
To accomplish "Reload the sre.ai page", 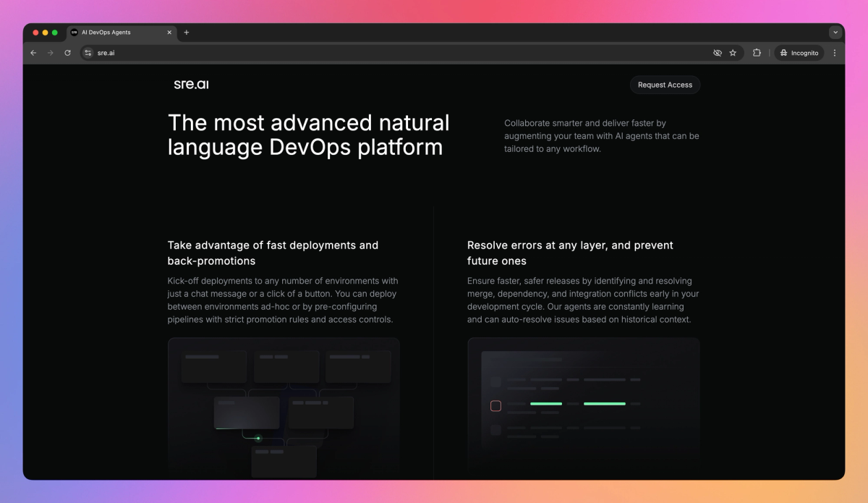I will [67, 53].
